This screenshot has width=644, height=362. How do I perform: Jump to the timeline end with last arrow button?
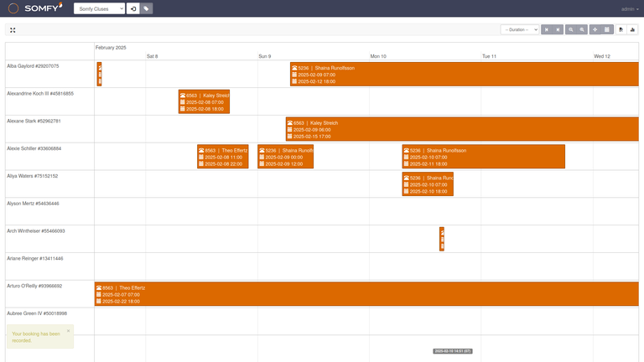(x=558, y=29)
